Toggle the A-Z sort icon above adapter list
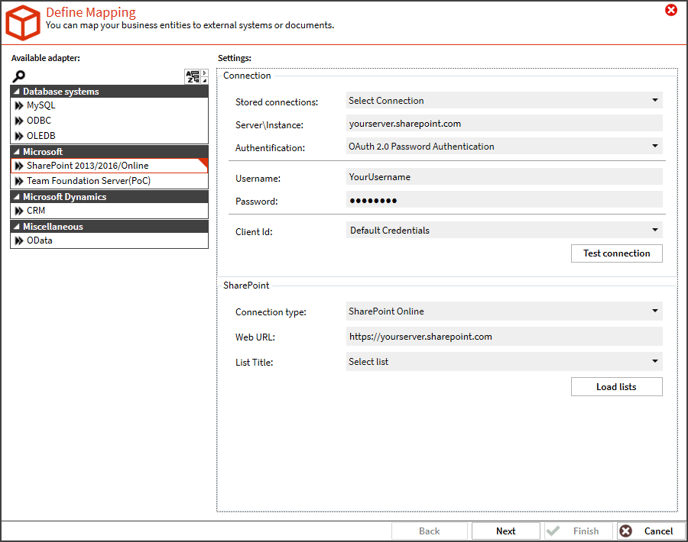Viewport: 688px width, 542px height. [193, 76]
